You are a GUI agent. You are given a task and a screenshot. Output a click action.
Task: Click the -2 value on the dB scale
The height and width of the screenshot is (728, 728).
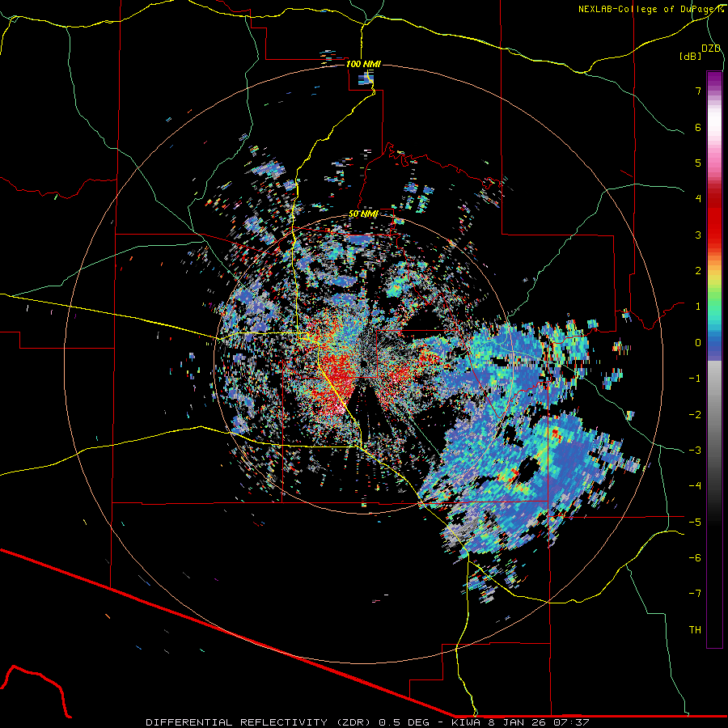(695, 415)
